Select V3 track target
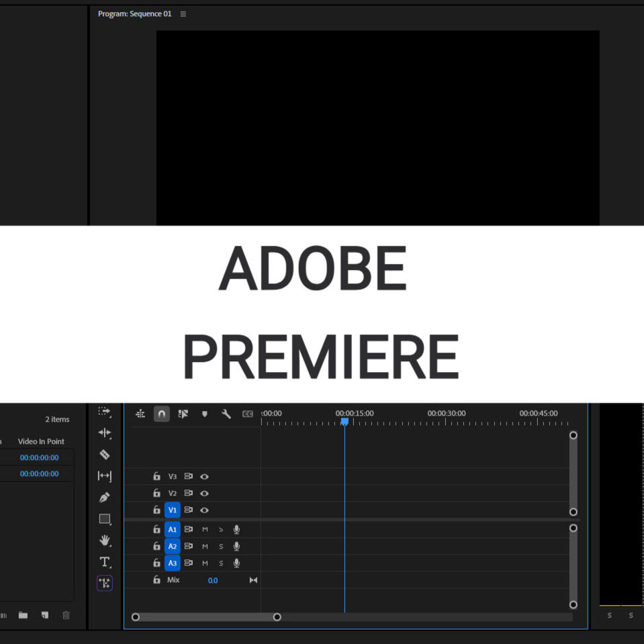The width and height of the screenshot is (644, 644). [x=173, y=476]
